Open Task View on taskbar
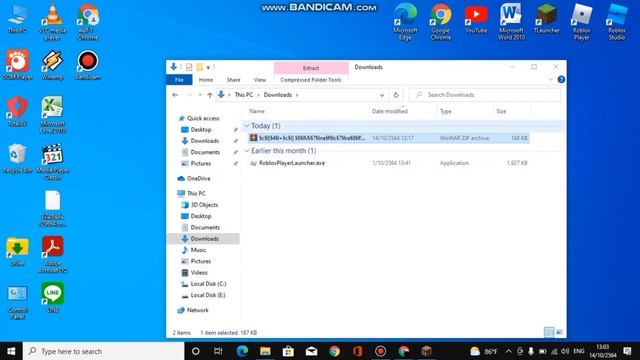Screen dimensions: 640x360 point(218,351)
